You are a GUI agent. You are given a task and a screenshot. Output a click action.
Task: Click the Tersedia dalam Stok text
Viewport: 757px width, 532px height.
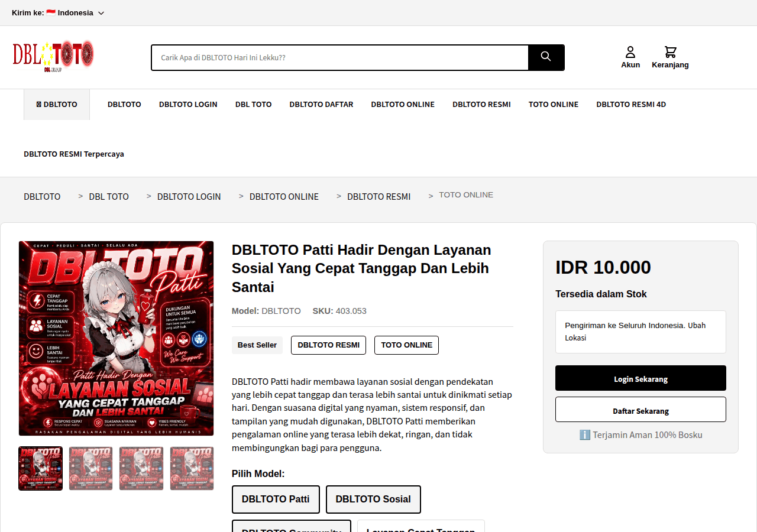point(601,294)
